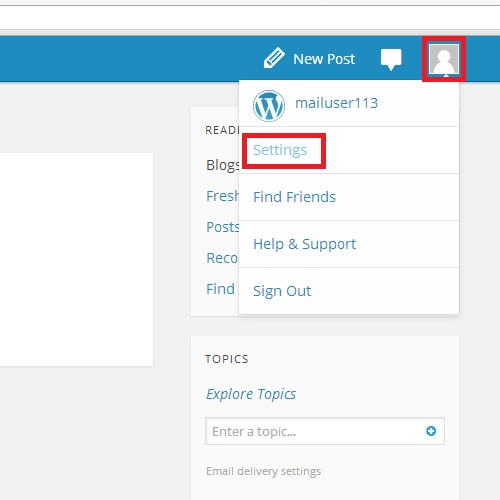500x500 pixels.
Task: Click the Email delivery settings link
Action: tap(263, 471)
